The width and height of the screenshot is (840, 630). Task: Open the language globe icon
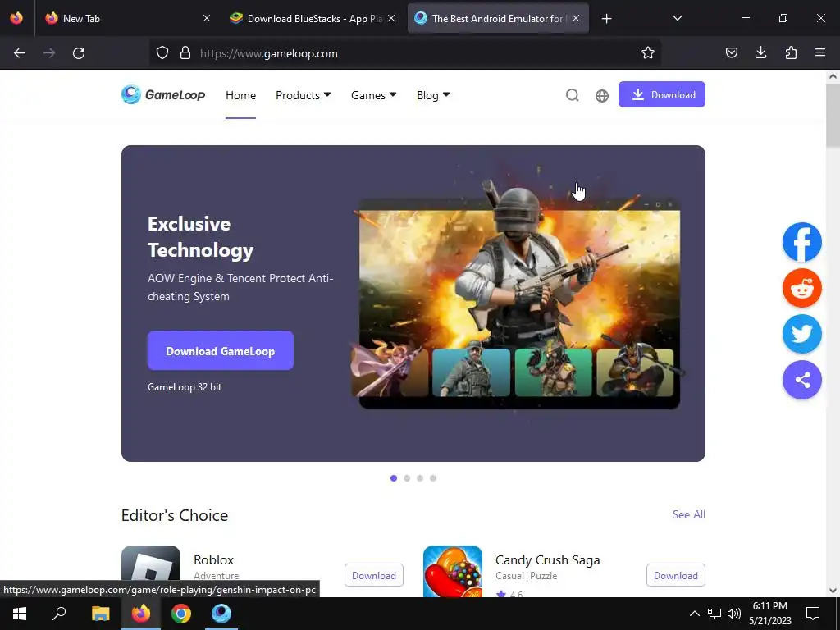click(x=601, y=95)
